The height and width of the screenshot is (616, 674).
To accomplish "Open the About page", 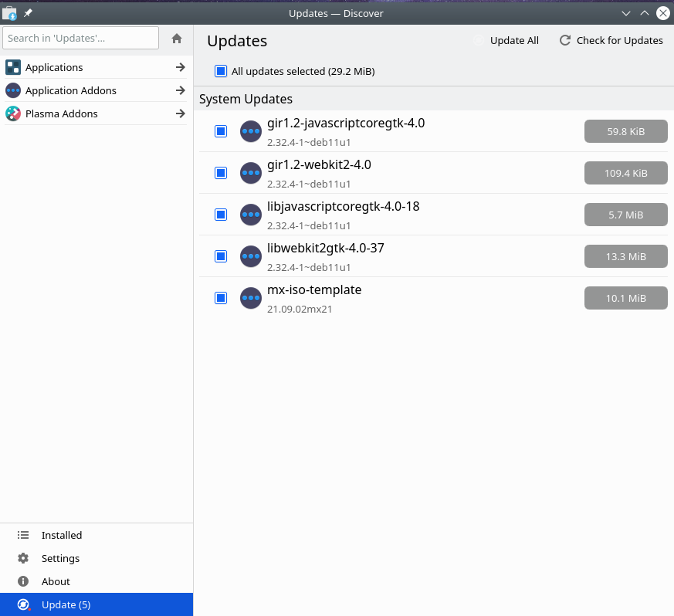I will 97,581.
